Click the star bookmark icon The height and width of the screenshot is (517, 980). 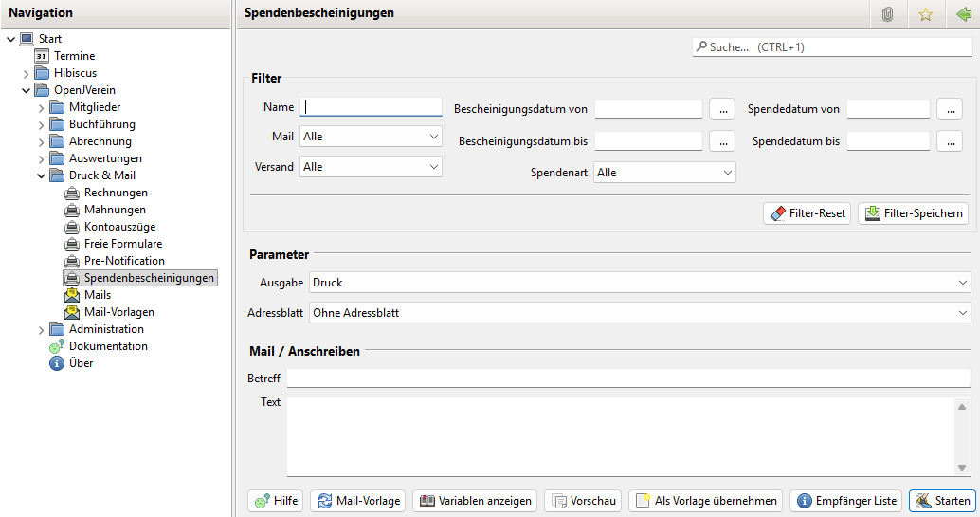click(x=925, y=14)
